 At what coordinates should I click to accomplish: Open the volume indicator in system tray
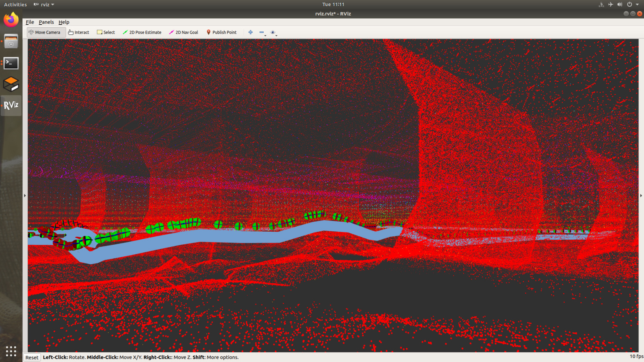pos(620,4)
